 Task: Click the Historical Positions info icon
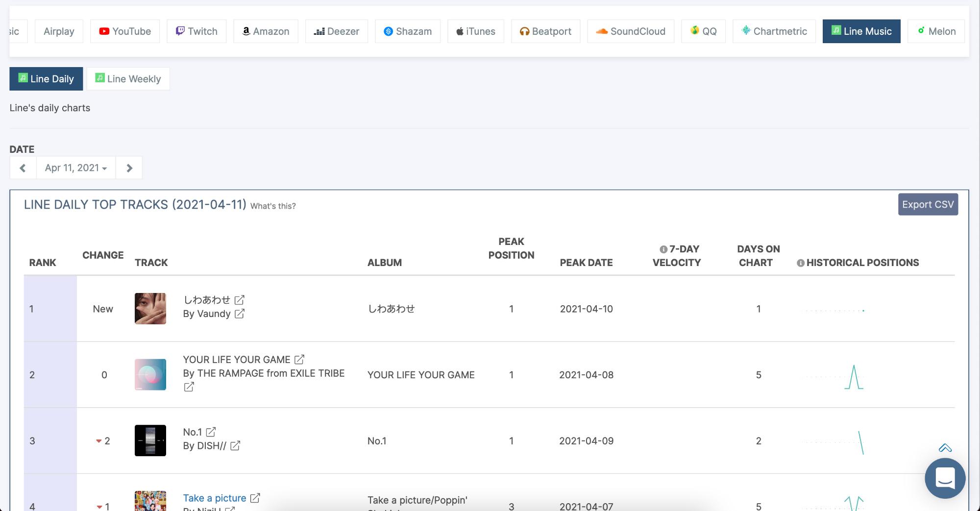(801, 263)
